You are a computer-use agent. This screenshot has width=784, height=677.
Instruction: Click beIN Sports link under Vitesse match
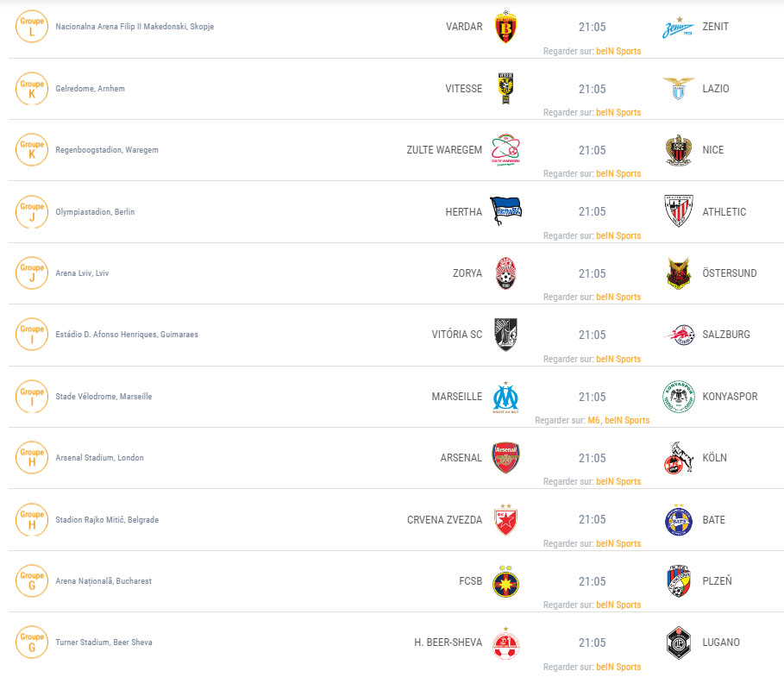pos(618,112)
